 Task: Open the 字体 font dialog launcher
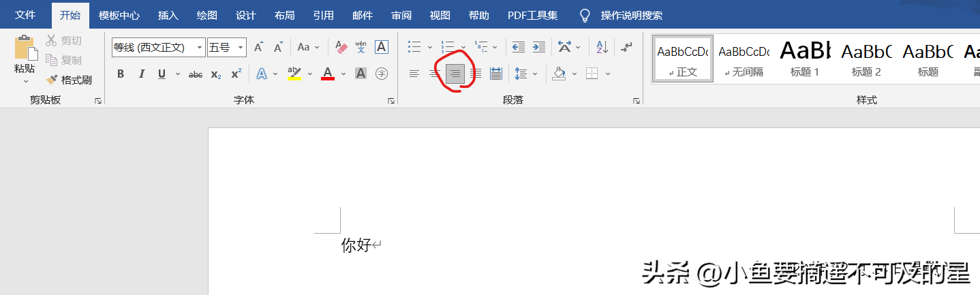[391, 101]
